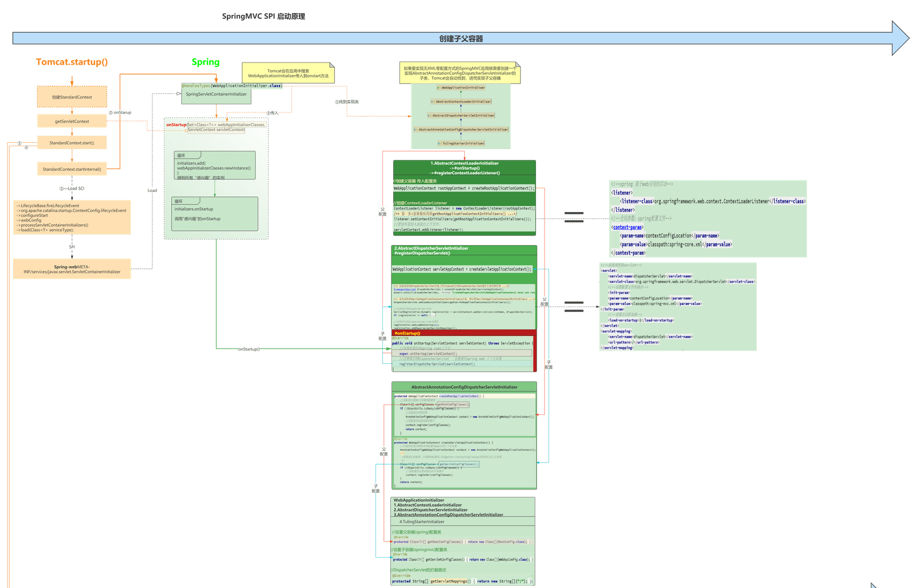Click AbstractDispatcherServletInitializer in the class hierarchy
The image size is (917, 588).
click(461, 115)
